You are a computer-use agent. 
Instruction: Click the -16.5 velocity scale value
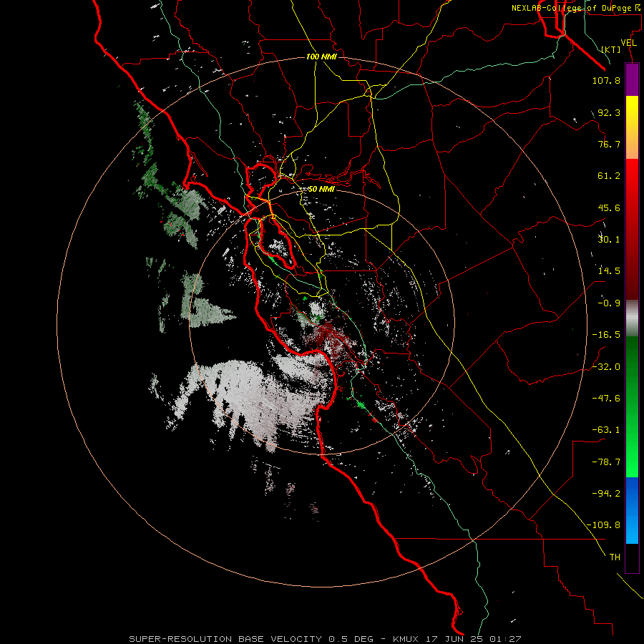(606, 335)
